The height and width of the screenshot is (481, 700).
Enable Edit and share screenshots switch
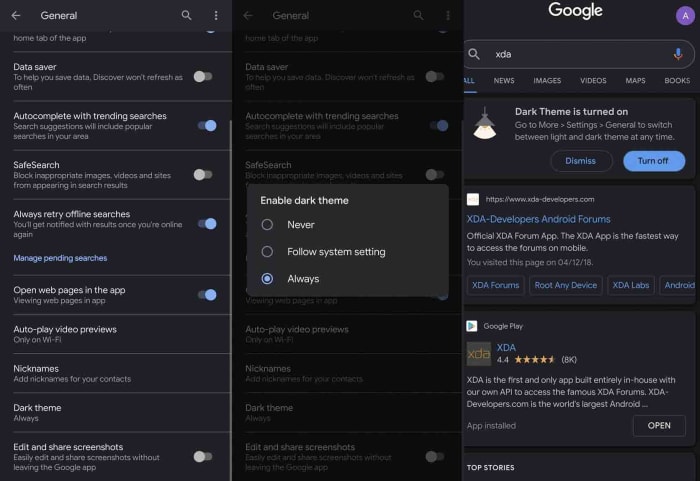point(203,456)
